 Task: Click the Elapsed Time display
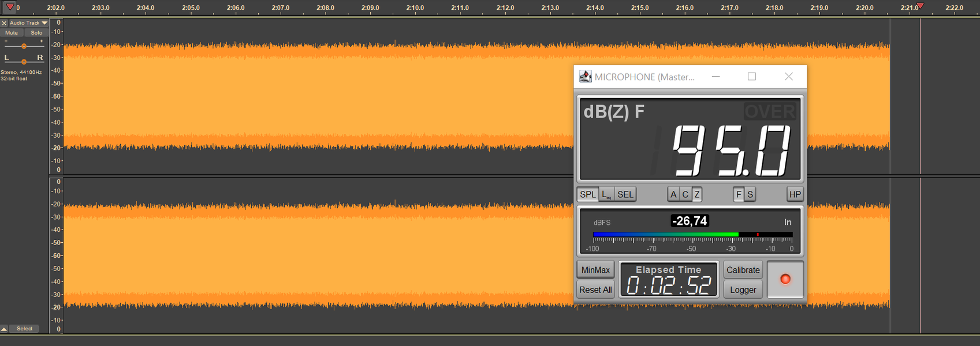[x=669, y=280]
